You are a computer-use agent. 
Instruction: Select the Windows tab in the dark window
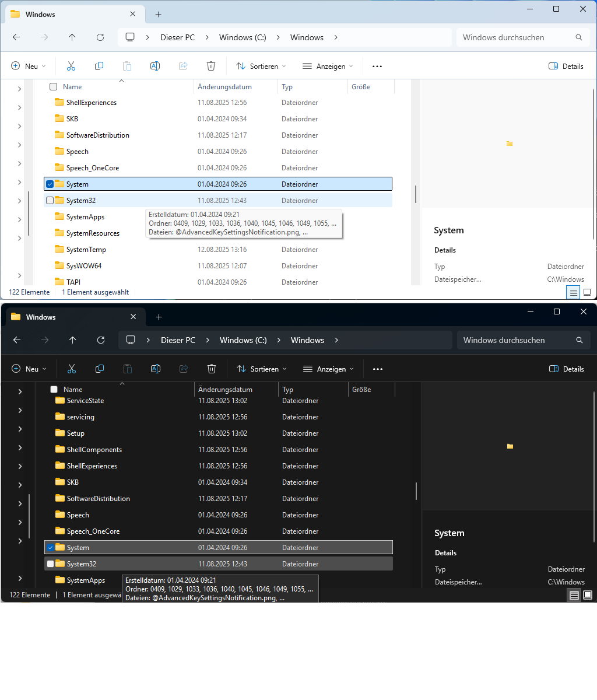click(75, 317)
